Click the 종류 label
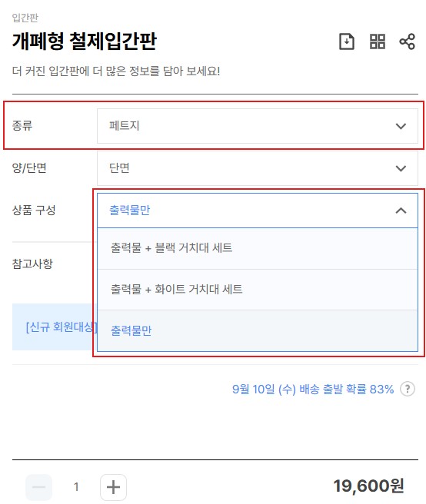This screenshot has height=504, width=426. (22, 125)
